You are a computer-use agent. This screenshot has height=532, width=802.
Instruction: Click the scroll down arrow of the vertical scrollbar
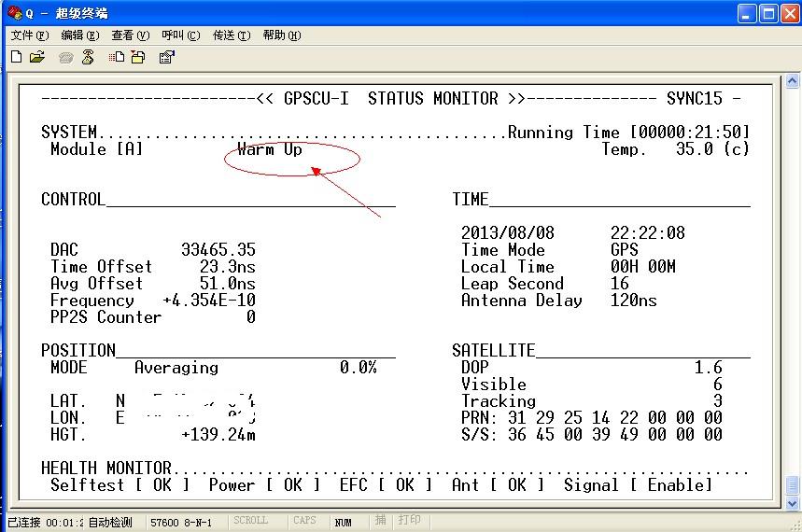click(793, 503)
